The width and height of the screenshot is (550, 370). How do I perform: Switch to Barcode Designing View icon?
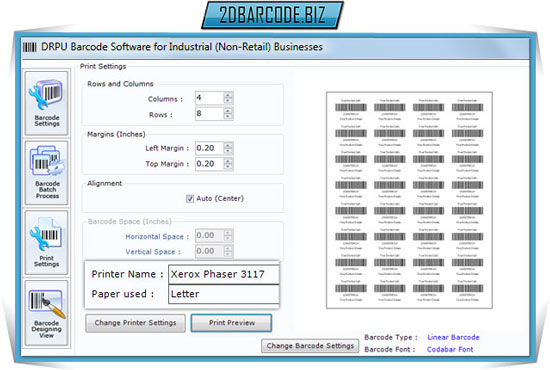pos(46,312)
